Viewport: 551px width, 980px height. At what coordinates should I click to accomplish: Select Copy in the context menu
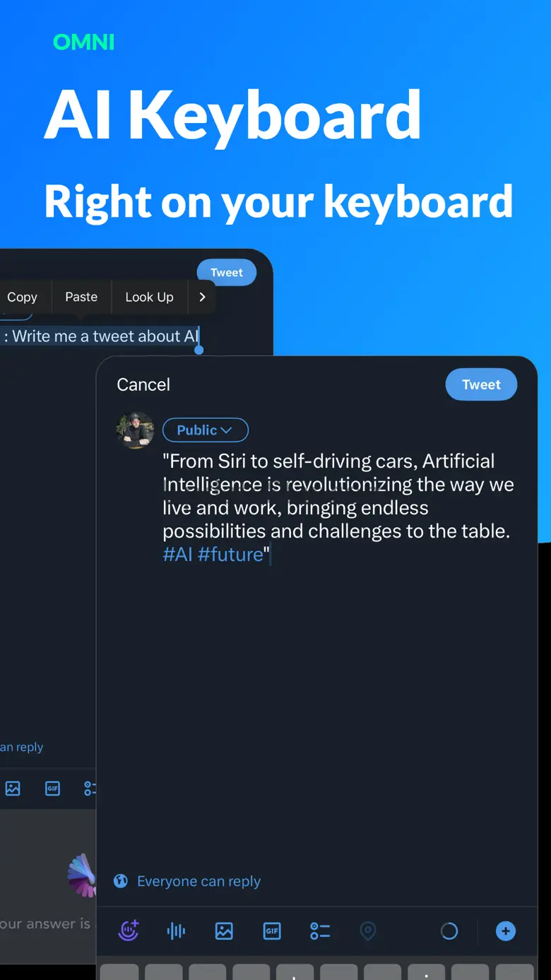pos(22,297)
